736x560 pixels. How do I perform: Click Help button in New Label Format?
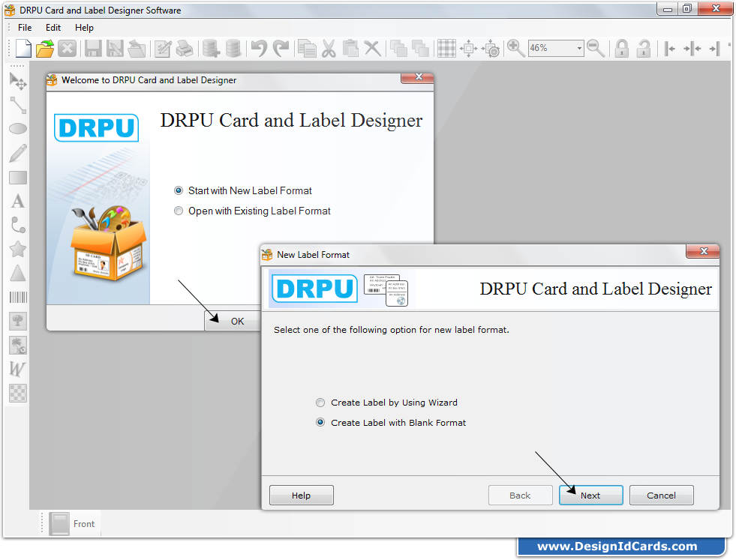(302, 496)
